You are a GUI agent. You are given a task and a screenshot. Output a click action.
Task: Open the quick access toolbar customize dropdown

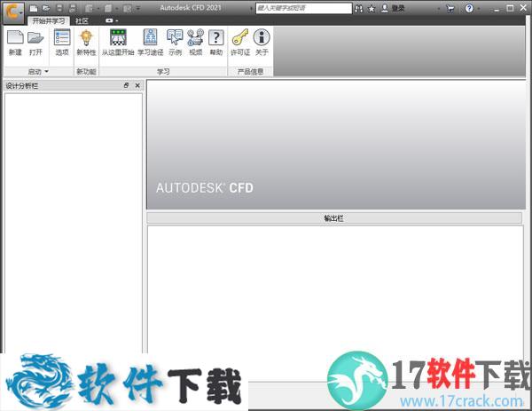[138, 8]
